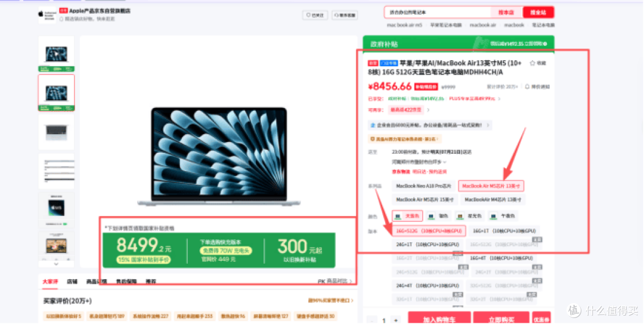Image resolution: width=644 pixels, height=324 pixels.
Task: Choose the 星光色 color option
Action: [x=470, y=216]
